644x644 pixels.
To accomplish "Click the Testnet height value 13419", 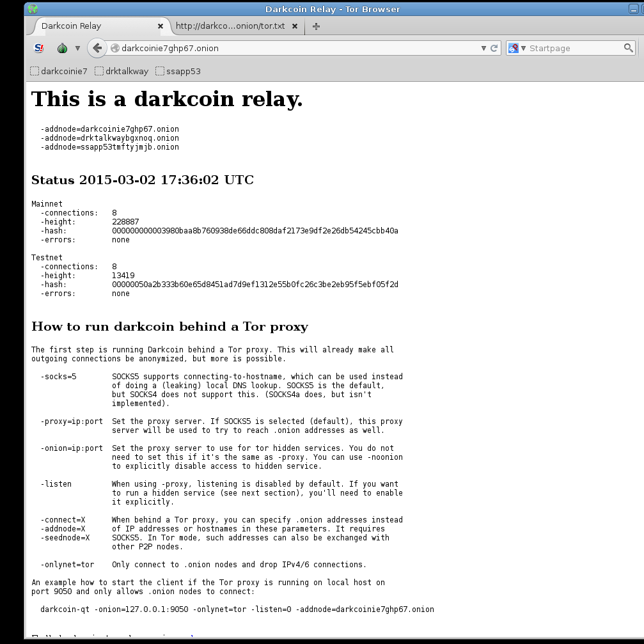I will [123, 276].
